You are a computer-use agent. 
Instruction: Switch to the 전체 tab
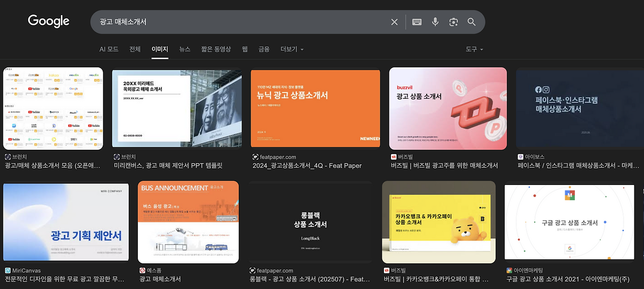point(135,49)
